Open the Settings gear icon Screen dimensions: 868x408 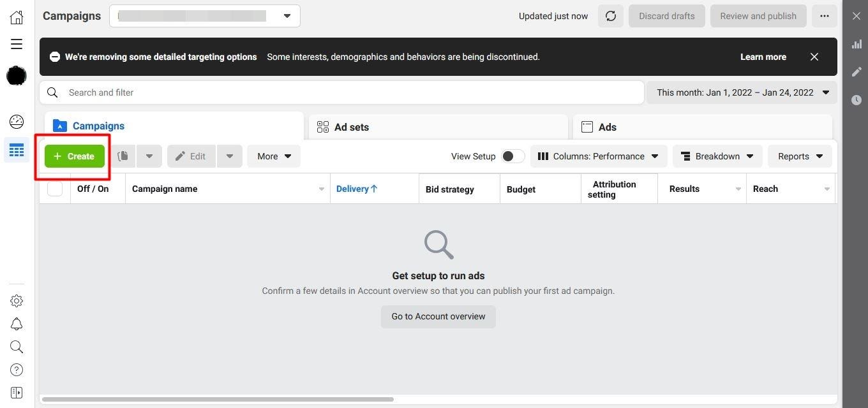point(17,301)
